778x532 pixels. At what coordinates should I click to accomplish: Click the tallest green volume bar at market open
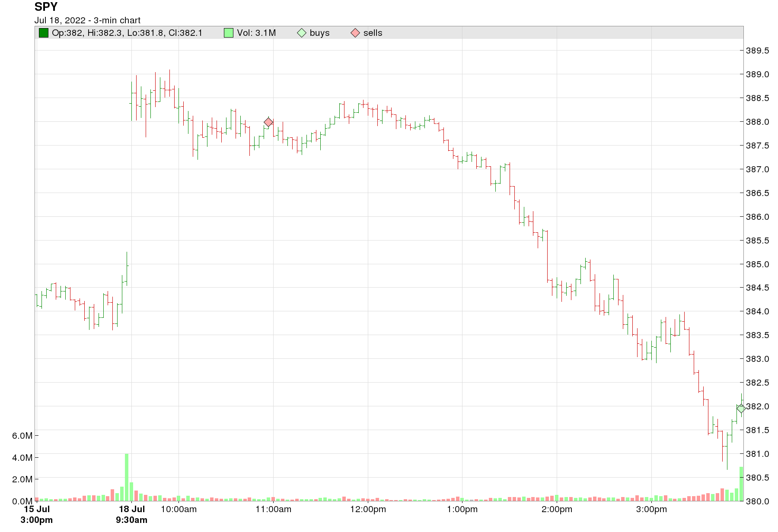click(127, 477)
